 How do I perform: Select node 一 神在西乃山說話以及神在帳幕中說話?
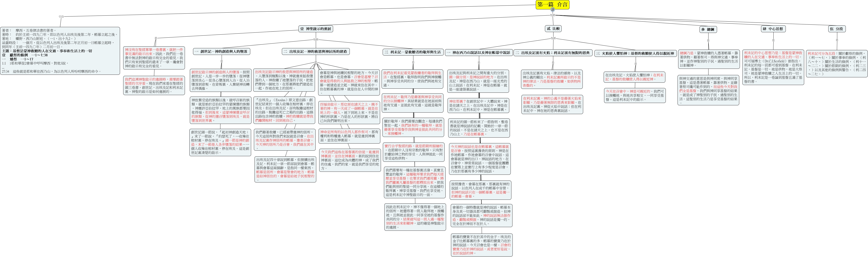[479, 53]
